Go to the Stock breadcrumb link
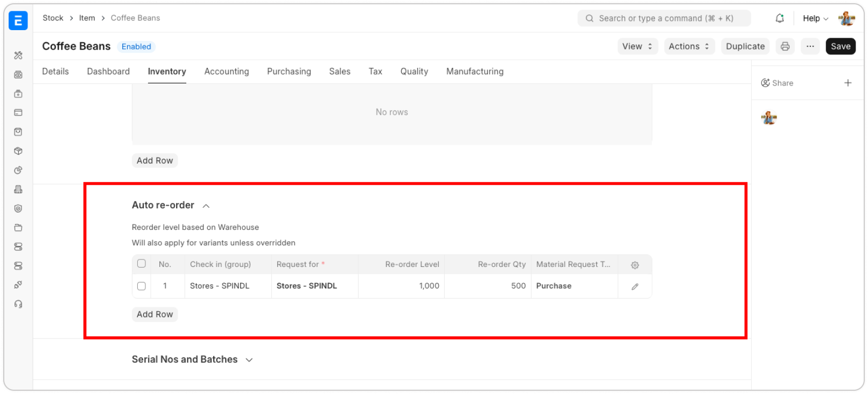This screenshot has width=868, height=394. (x=53, y=18)
